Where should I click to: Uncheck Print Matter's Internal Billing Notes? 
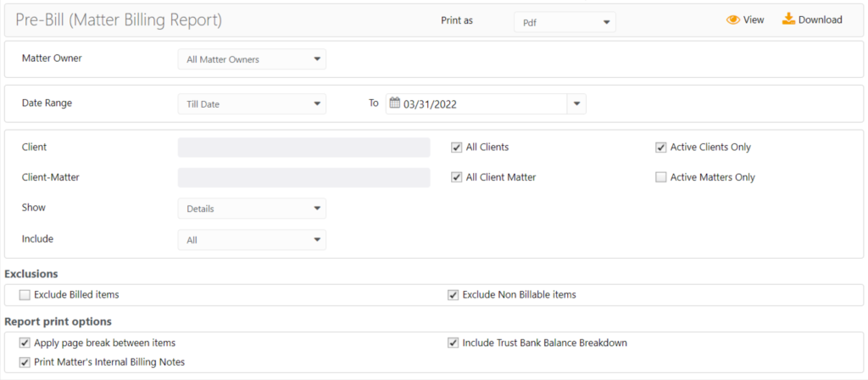[25, 362]
